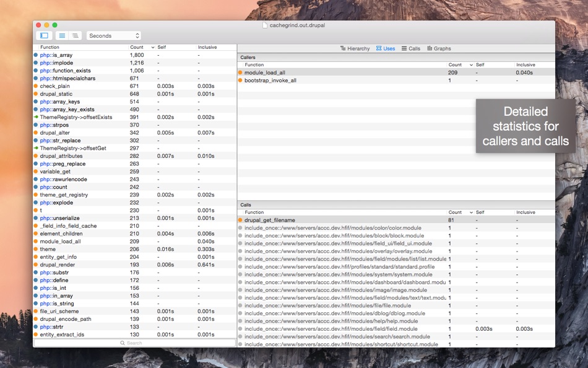The width and height of the screenshot is (588, 368).
Task: Click orange dot icon of file_uri_scheme
Action: point(36,311)
